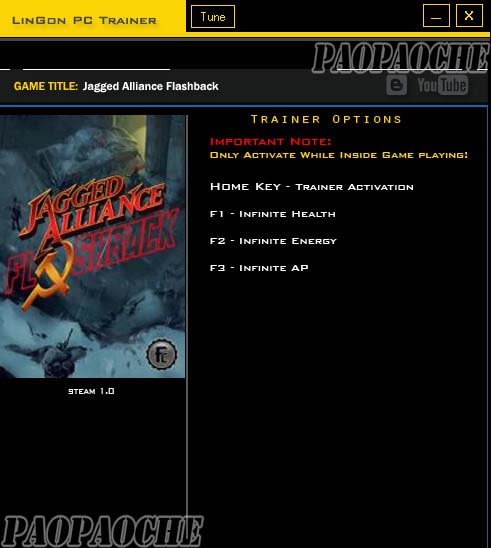Click the Home Key - Trainer Activation text

point(312,187)
